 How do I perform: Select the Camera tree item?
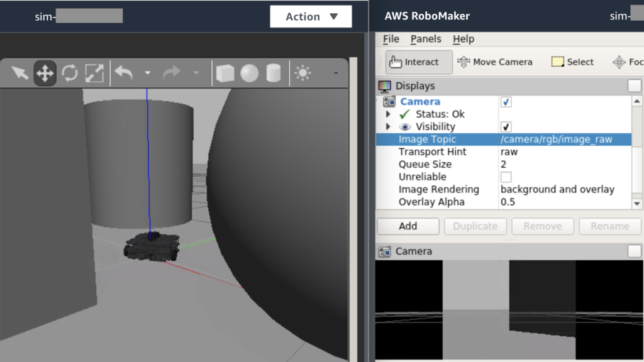(x=420, y=102)
